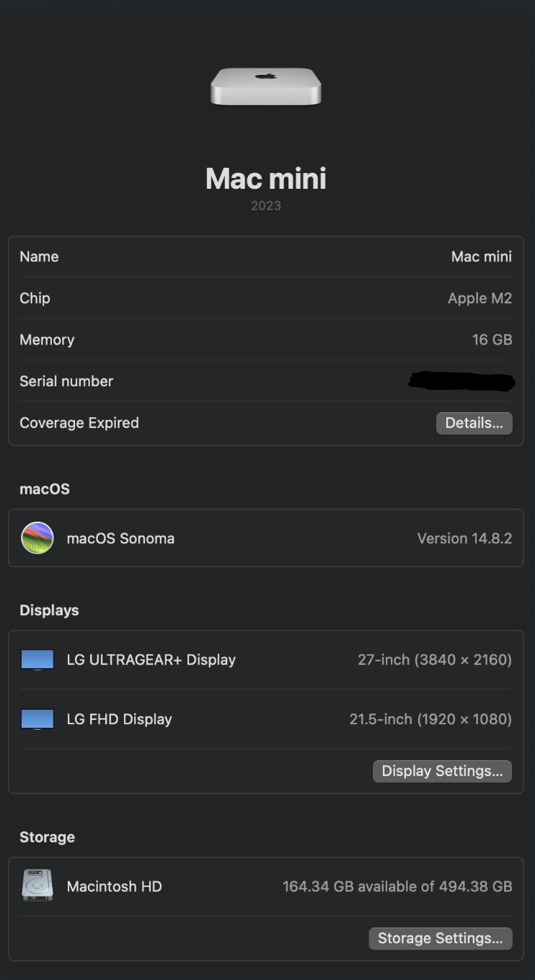Click the 21.5-inch resolution text
This screenshot has height=980, width=535.
[x=430, y=719]
